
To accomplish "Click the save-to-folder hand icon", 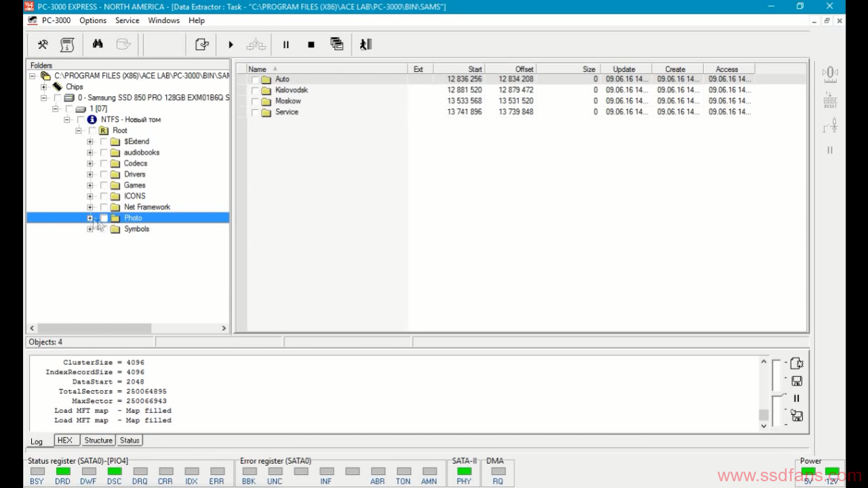I will tap(202, 45).
